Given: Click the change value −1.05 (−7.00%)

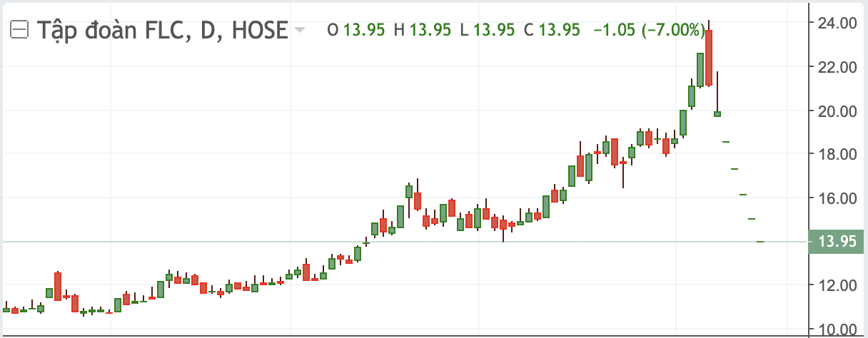Looking at the screenshot, I should pos(649,30).
